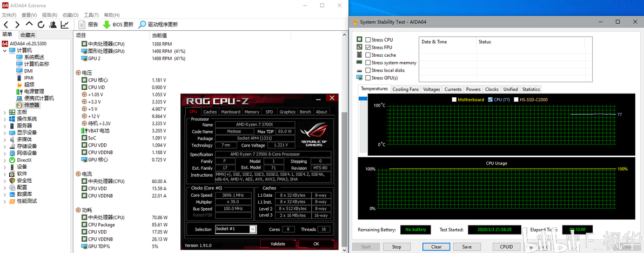Click the 性能测试 benchmark icon in the tree
Screen dimensions: 644x253
12,201
